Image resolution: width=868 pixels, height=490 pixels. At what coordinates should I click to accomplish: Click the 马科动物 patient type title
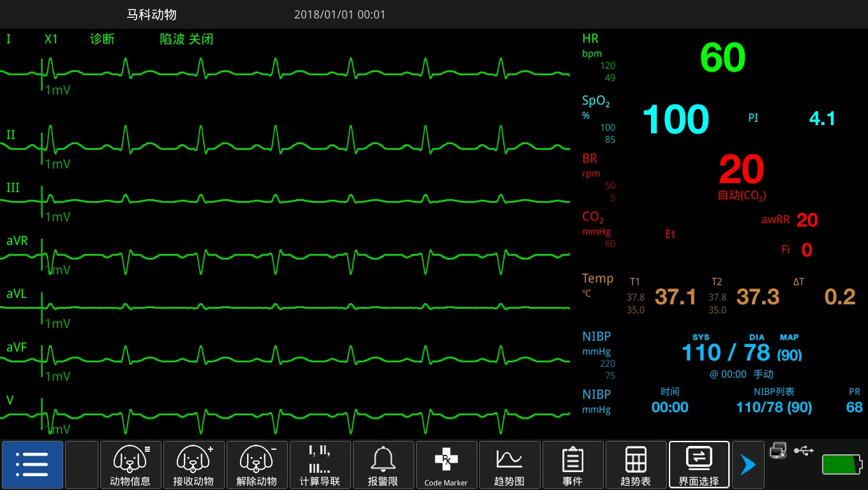pyautogui.click(x=151, y=15)
